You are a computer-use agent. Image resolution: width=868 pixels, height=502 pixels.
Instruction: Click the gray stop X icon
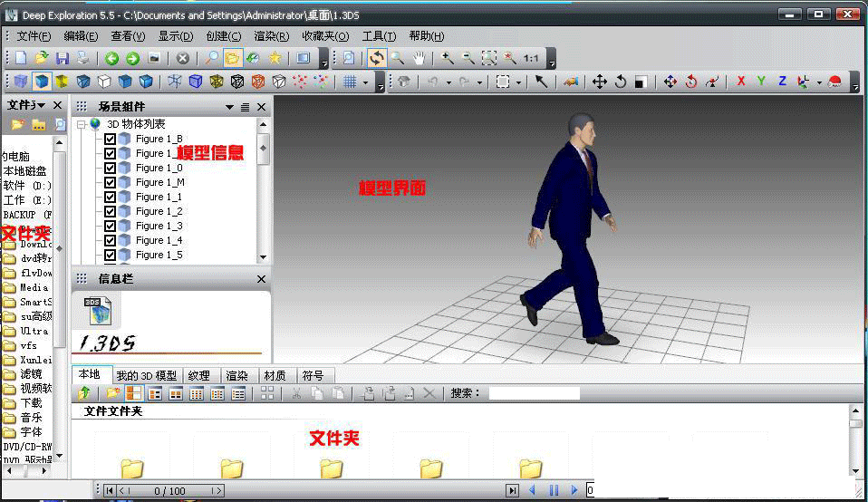tap(183, 58)
